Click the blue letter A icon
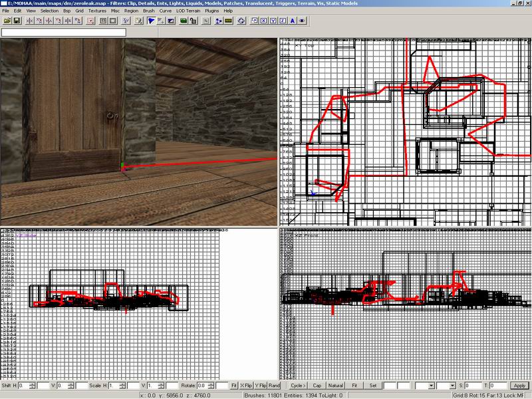The image size is (532, 399). 292,21
